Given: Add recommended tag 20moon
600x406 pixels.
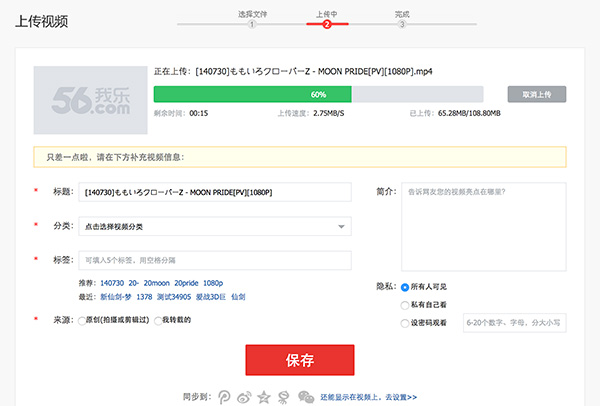Looking at the screenshot, I should (x=157, y=283).
